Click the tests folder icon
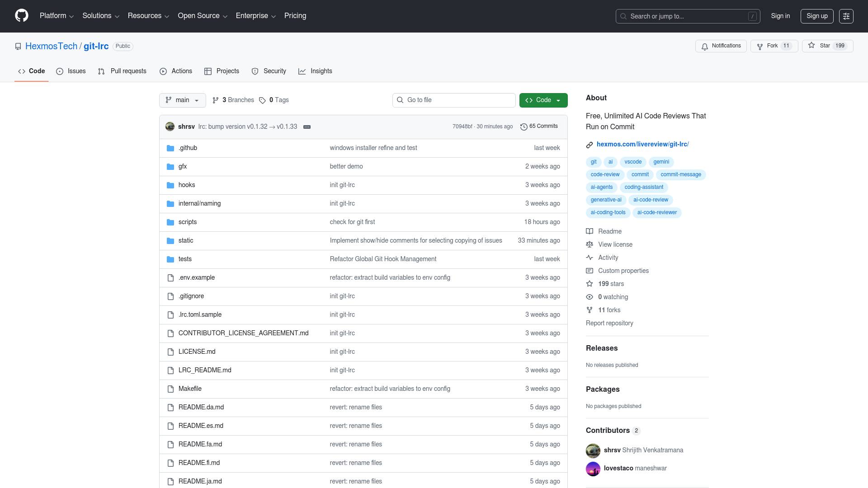Screen dimensions: 868x488 tap(170, 259)
